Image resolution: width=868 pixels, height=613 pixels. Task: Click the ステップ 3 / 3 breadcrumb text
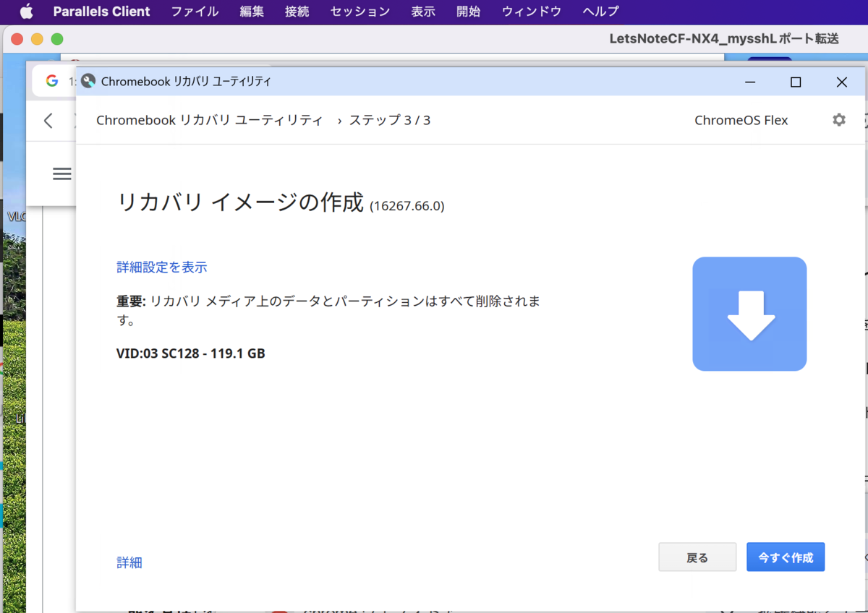pyautogui.click(x=390, y=120)
